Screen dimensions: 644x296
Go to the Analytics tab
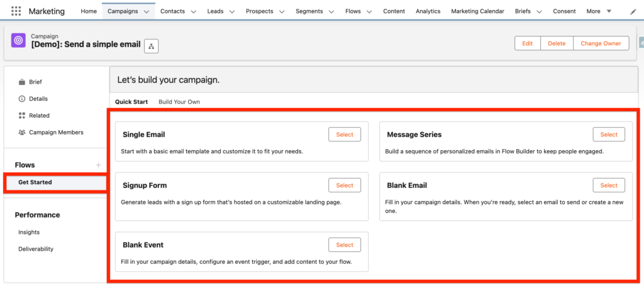pos(428,11)
